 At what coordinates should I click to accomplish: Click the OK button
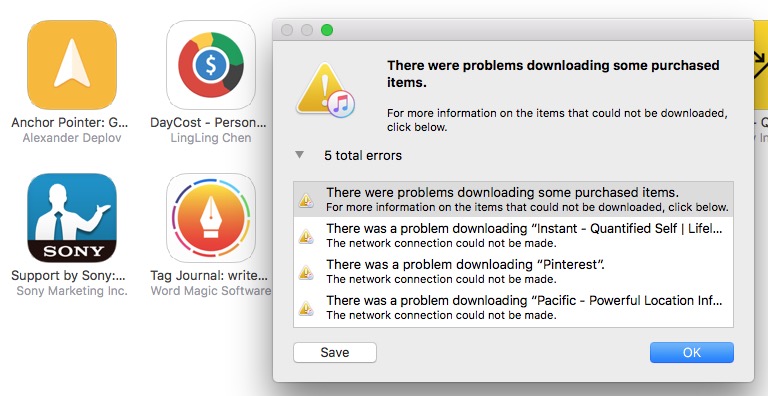click(x=692, y=352)
